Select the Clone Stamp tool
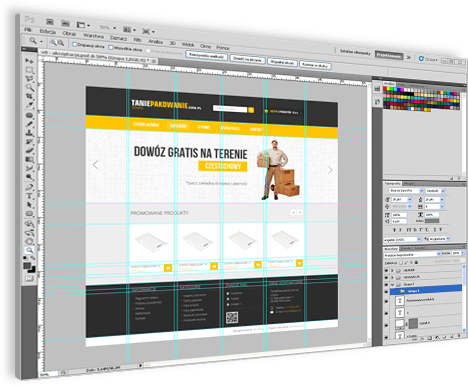468x386 pixels. click(x=29, y=133)
